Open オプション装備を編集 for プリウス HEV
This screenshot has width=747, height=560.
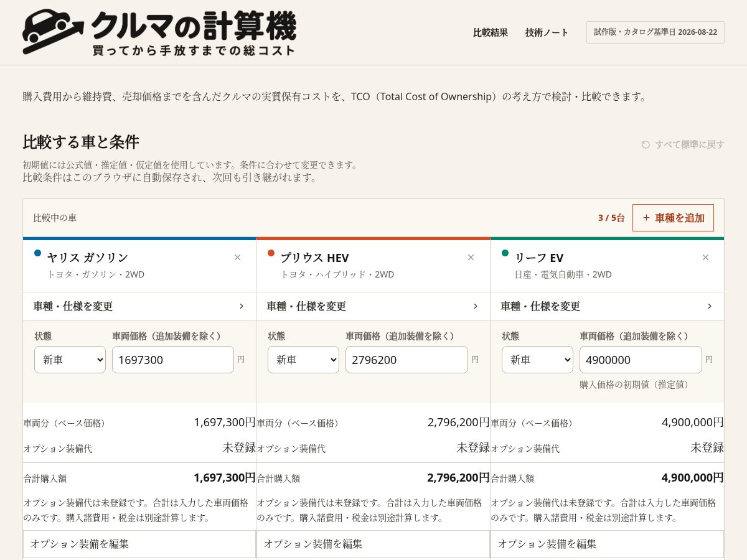pyautogui.click(x=373, y=544)
